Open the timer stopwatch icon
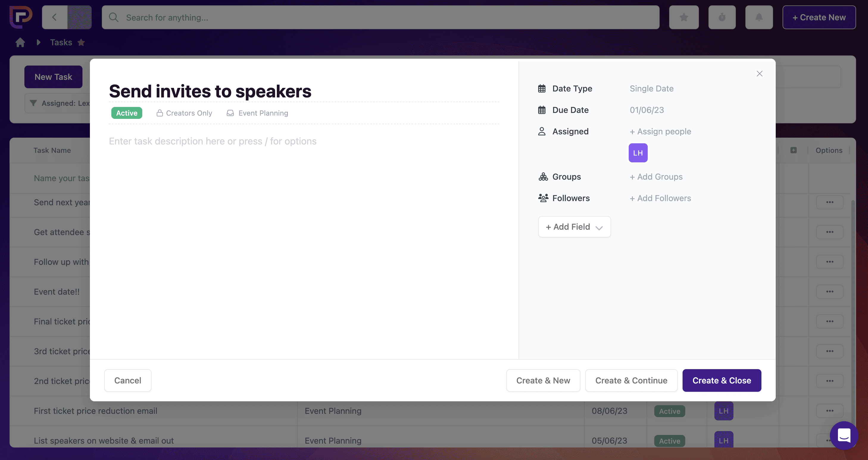Image resolution: width=868 pixels, height=460 pixels. [x=722, y=17]
